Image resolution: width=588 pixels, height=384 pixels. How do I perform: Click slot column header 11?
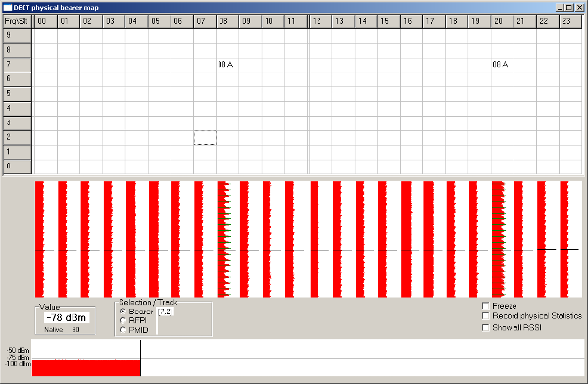(x=296, y=22)
